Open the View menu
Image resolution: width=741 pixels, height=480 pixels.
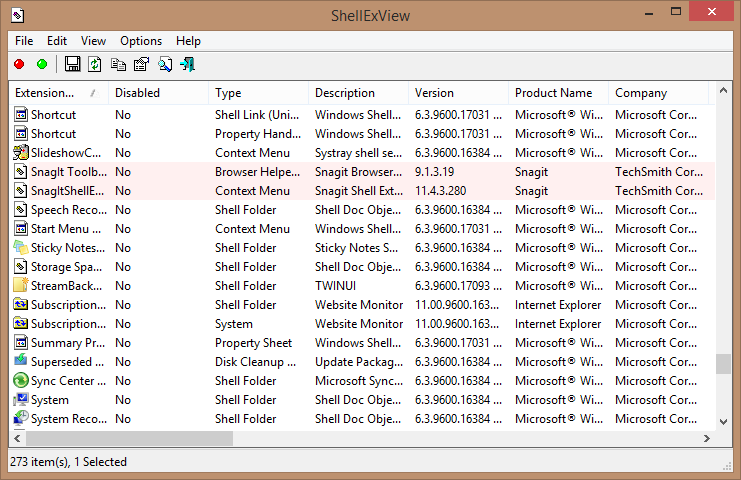[x=93, y=41]
